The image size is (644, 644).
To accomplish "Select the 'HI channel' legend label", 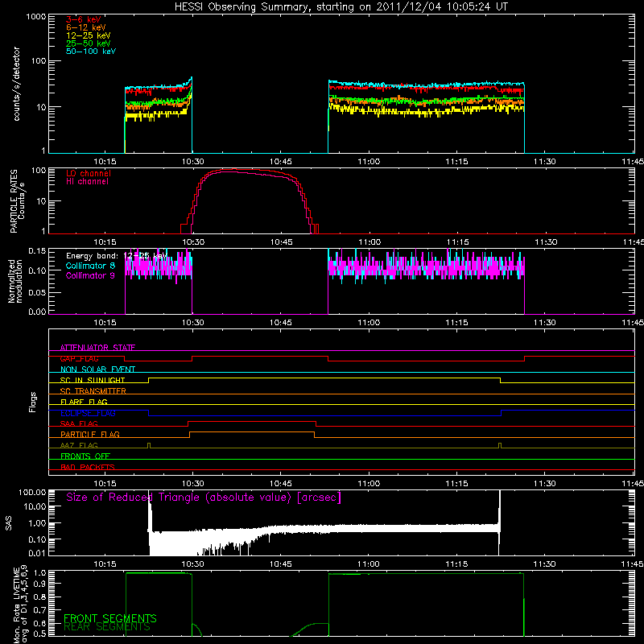I will (x=87, y=182).
